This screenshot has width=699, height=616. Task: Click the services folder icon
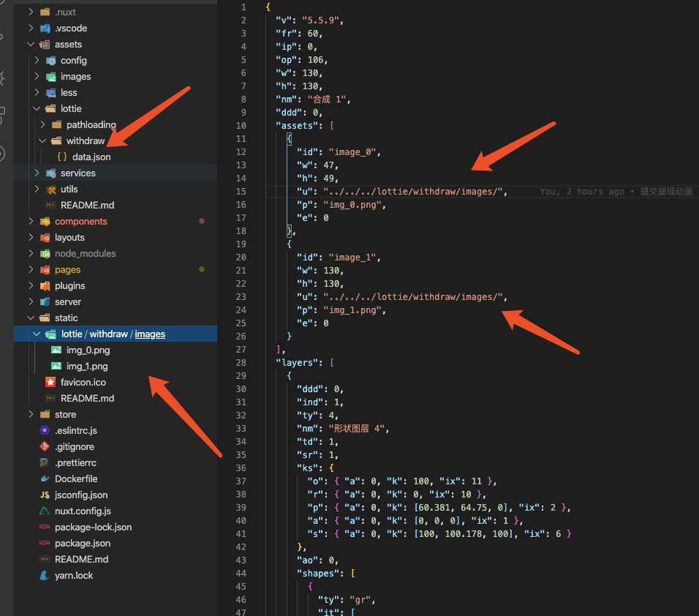[x=51, y=173]
